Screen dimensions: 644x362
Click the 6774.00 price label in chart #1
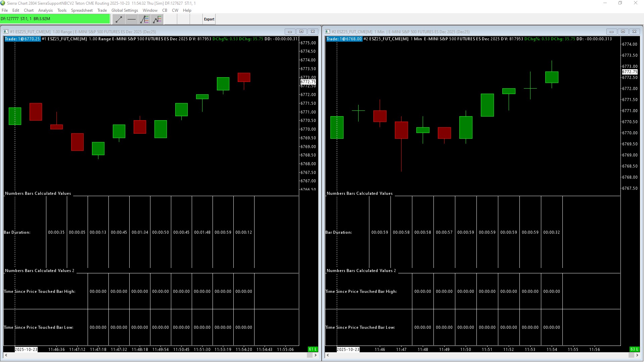[308, 60]
